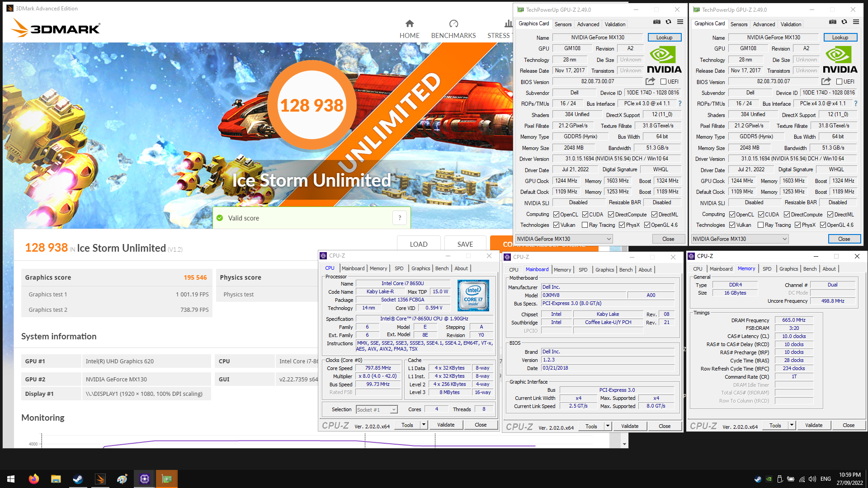The image size is (868, 488).
Task: Toggle DirectCompute checkbox in left GPU-Z
Action: coord(611,215)
